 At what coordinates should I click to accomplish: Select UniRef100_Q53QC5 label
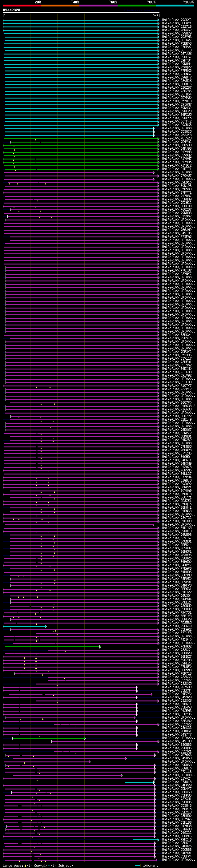(x=177, y=132)
